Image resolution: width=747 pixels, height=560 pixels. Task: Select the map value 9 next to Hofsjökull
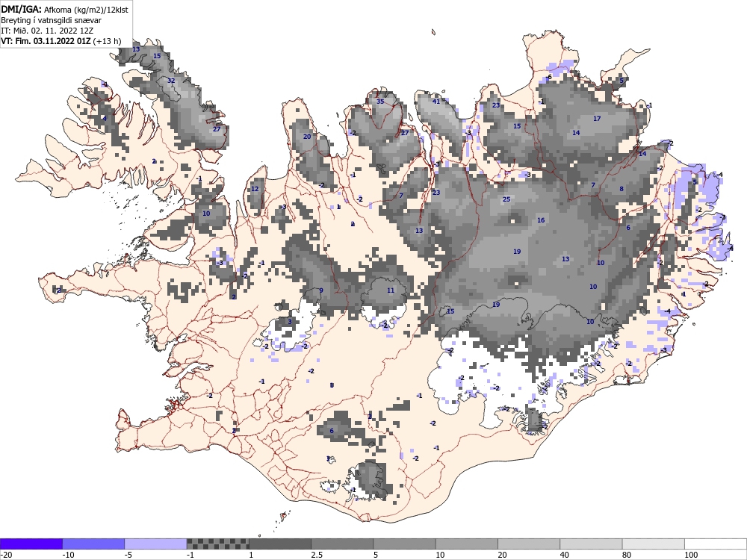tap(321, 290)
